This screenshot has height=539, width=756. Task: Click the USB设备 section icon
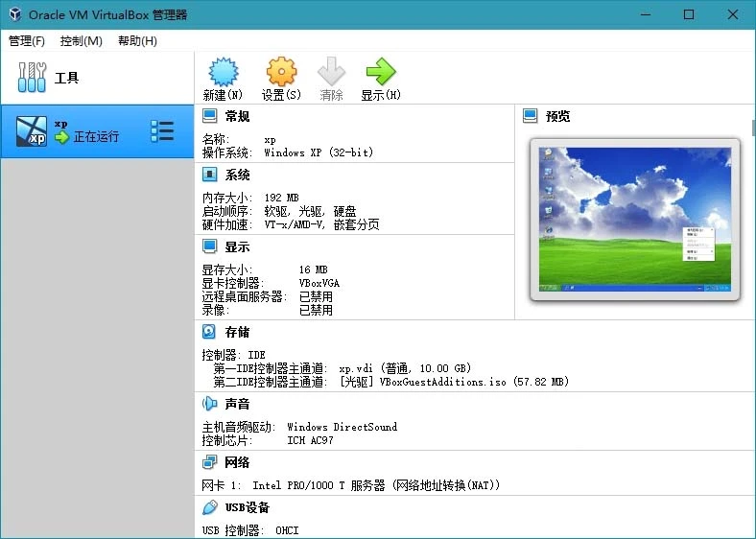[209, 507]
